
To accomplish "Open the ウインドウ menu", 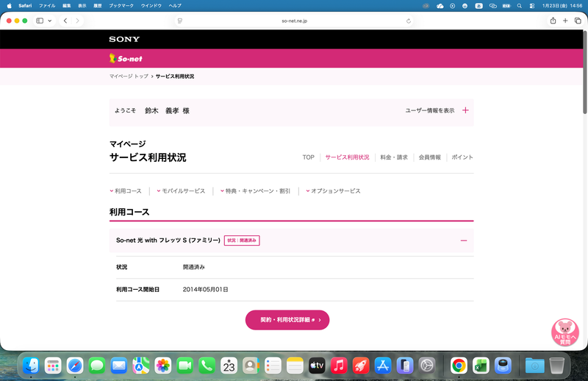I will click(x=151, y=6).
